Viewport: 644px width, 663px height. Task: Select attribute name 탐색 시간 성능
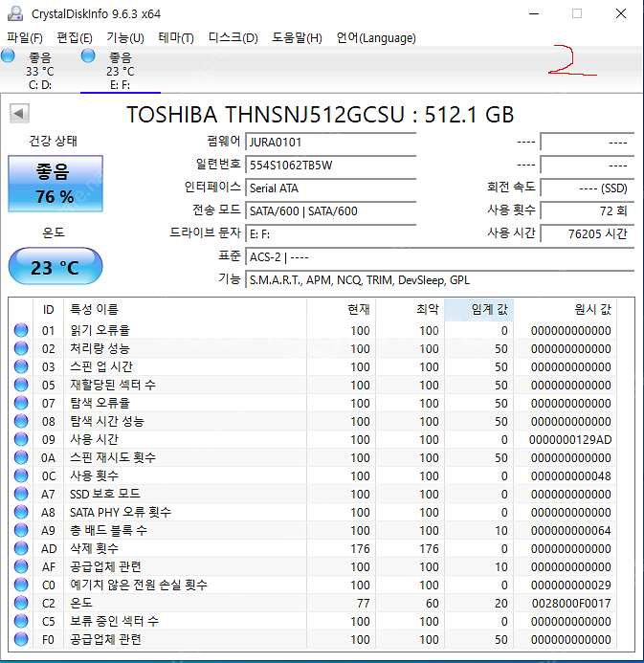pyautogui.click(x=107, y=421)
